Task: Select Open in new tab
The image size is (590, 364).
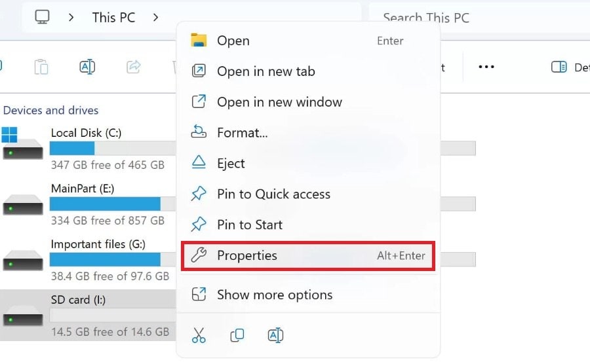Action: [265, 71]
